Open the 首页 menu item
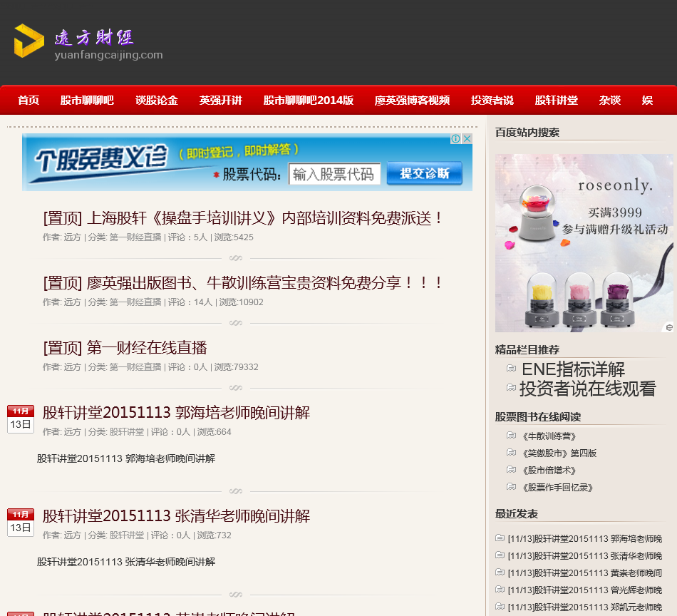Viewport: 677px width, 616px height. (x=29, y=101)
